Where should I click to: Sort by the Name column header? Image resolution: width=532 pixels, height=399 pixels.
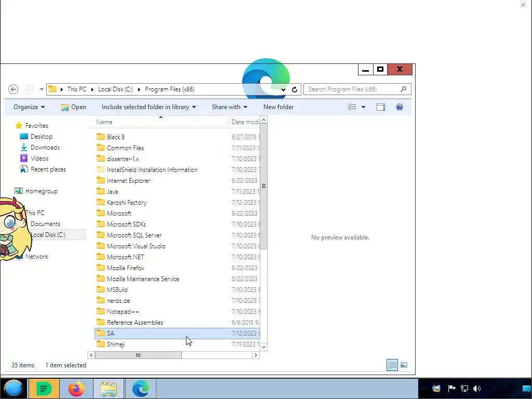click(158, 122)
